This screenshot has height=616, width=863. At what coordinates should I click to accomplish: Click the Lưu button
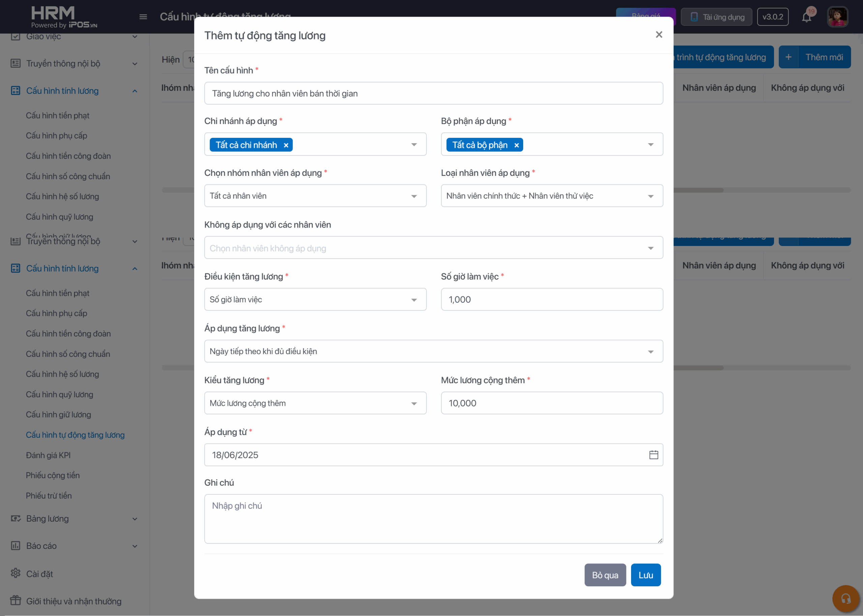tap(646, 575)
